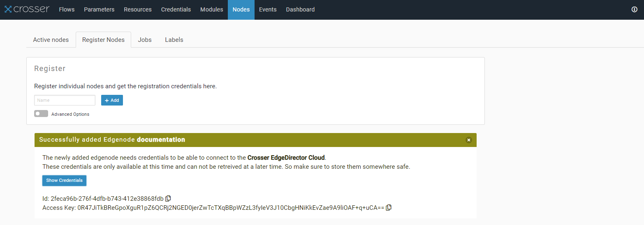Navigate to Credentials
This screenshot has width=644, height=225.
(176, 9)
